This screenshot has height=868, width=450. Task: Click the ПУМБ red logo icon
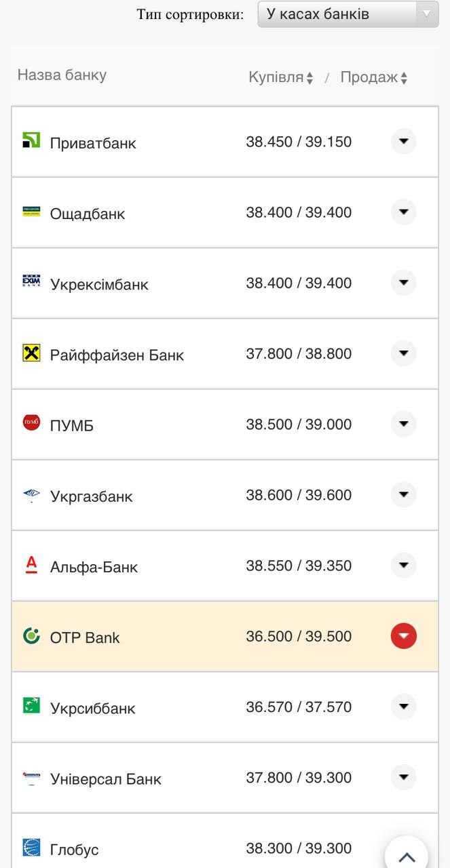tap(31, 423)
